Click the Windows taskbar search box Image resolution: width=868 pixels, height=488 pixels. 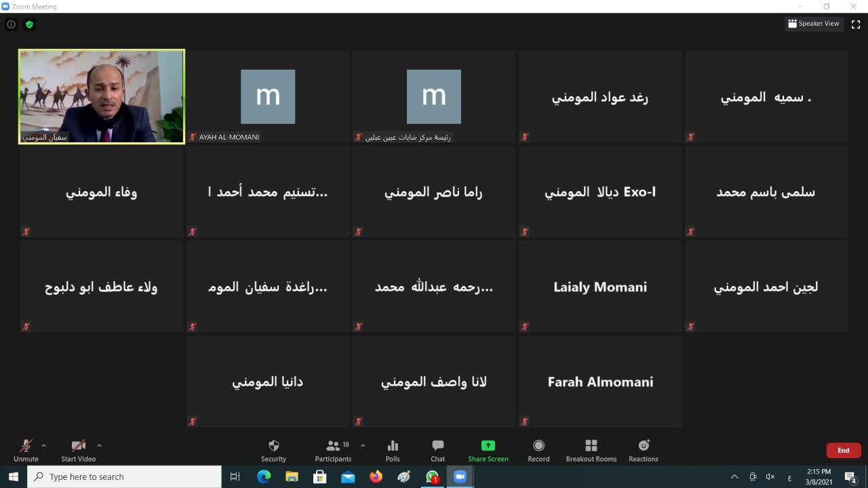coord(125,477)
